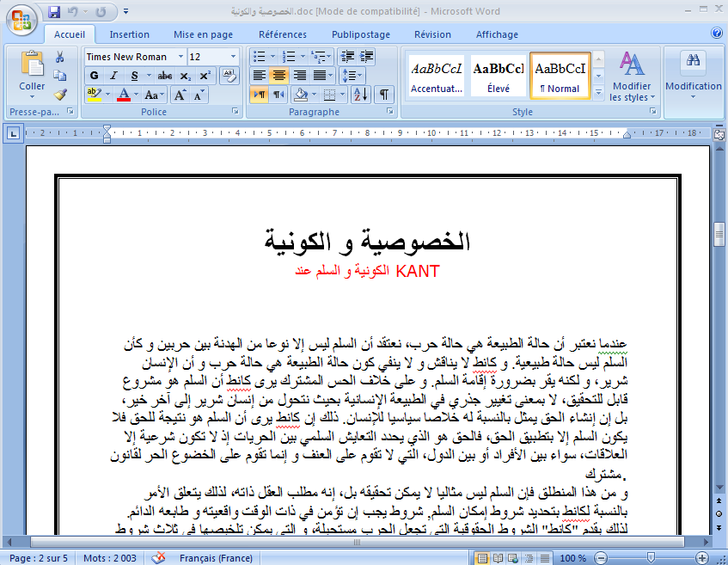Toggle the ruler display button
Image resolution: width=728 pixels, height=565 pixels.
pyautogui.click(x=719, y=134)
